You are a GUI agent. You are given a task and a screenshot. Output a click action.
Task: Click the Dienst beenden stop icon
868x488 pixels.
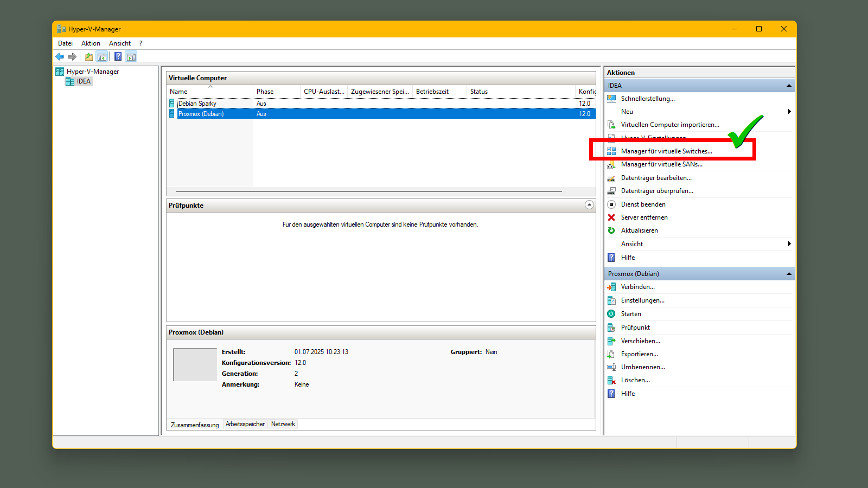click(611, 204)
